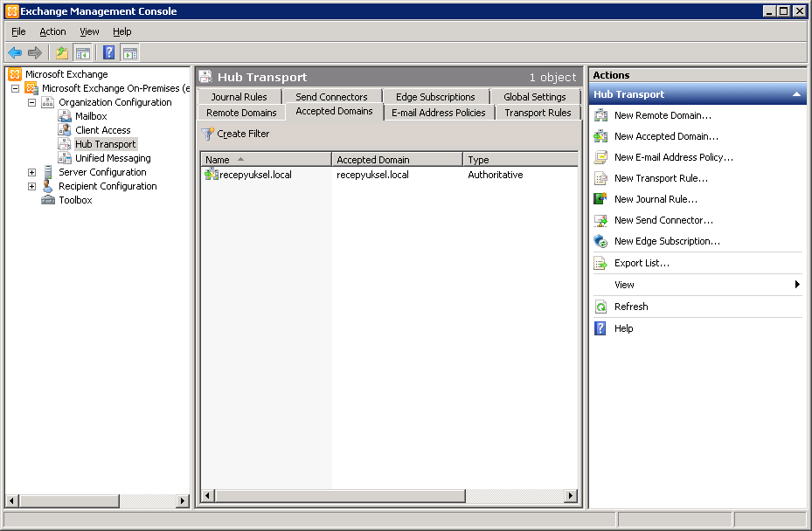812x531 pixels.
Task: Switch to the Global Settings tab
Action: [x=535, y=97]
